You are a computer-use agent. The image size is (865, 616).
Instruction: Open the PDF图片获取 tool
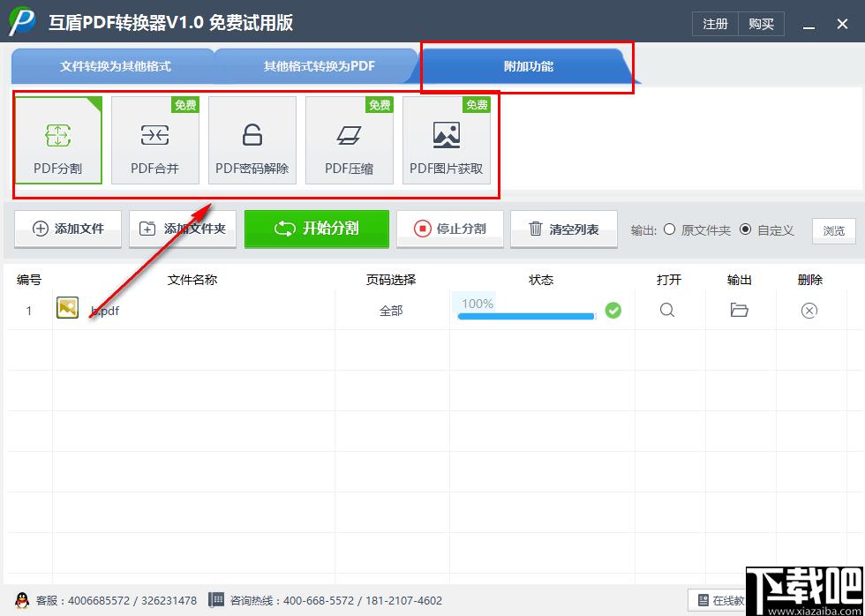(x=447, y=140)
